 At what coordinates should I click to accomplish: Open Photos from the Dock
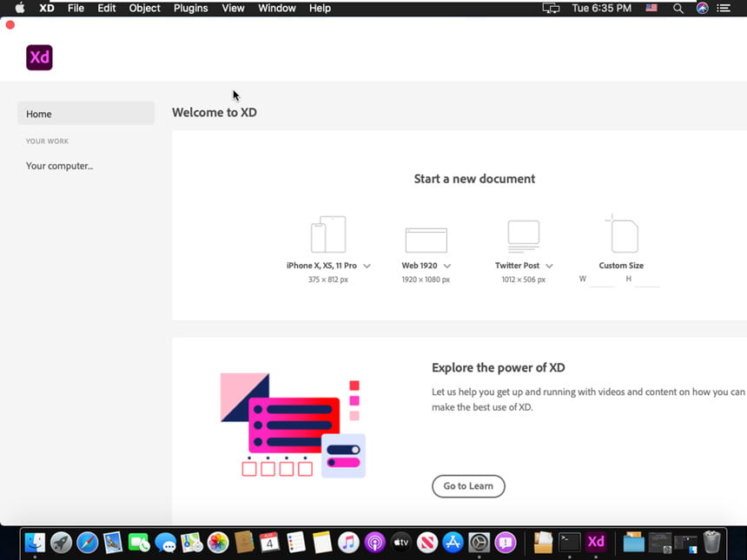click(218, 543)
